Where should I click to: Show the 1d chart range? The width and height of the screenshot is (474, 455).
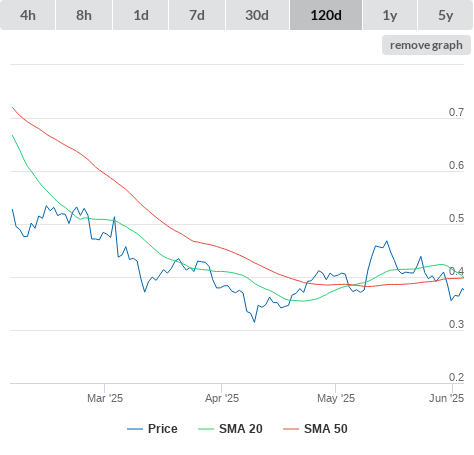pos(141,15)
